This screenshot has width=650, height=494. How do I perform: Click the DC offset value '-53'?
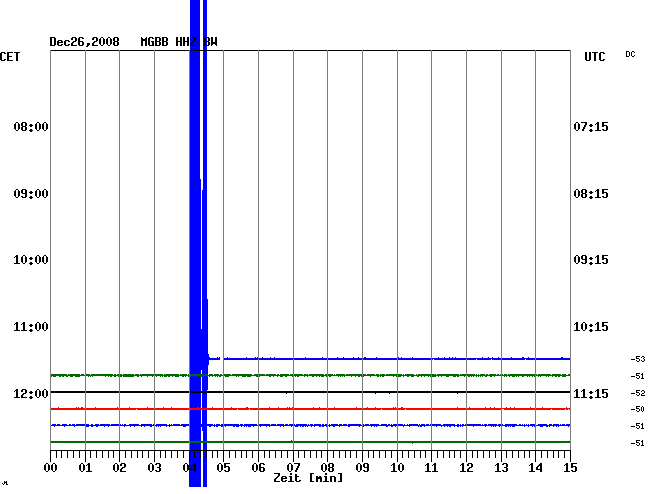638,359
